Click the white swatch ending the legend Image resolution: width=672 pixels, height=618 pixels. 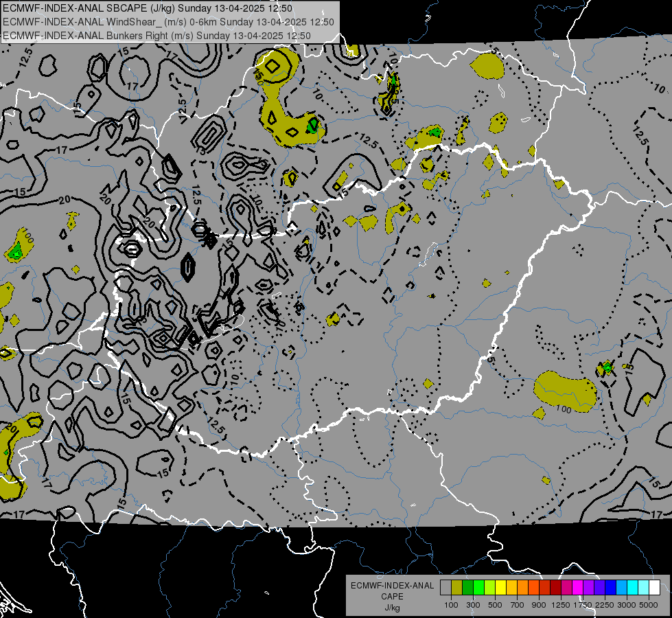click(655, 587)
